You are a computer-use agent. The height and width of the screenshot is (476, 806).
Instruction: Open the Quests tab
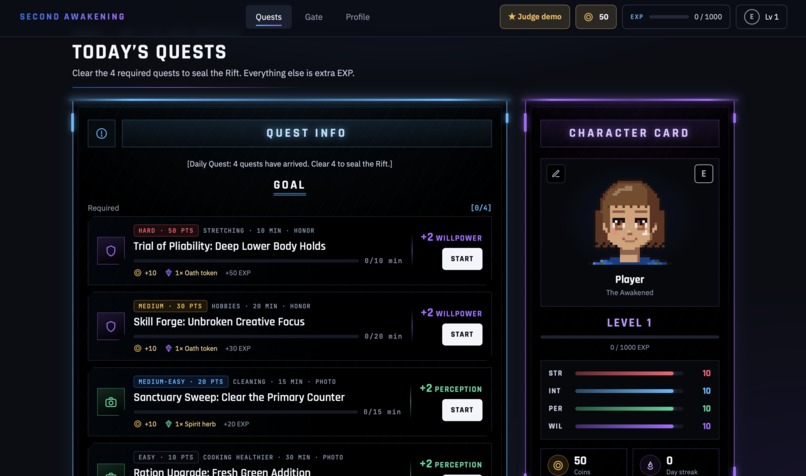click(x=268, y=17)
